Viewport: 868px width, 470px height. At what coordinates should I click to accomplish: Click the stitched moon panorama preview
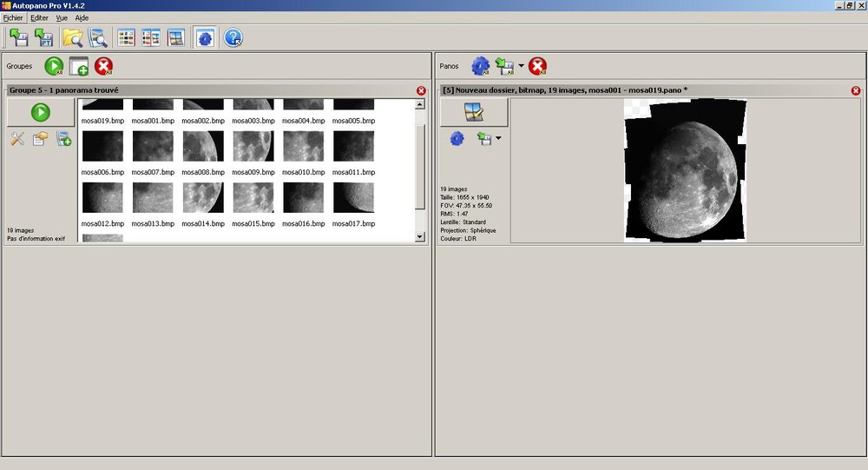coord(686,170)
